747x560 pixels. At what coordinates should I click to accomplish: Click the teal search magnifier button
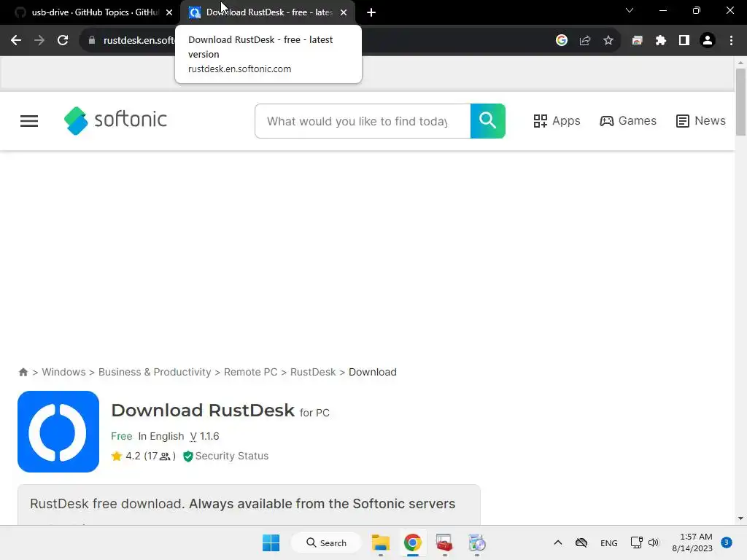coord(487,121)
